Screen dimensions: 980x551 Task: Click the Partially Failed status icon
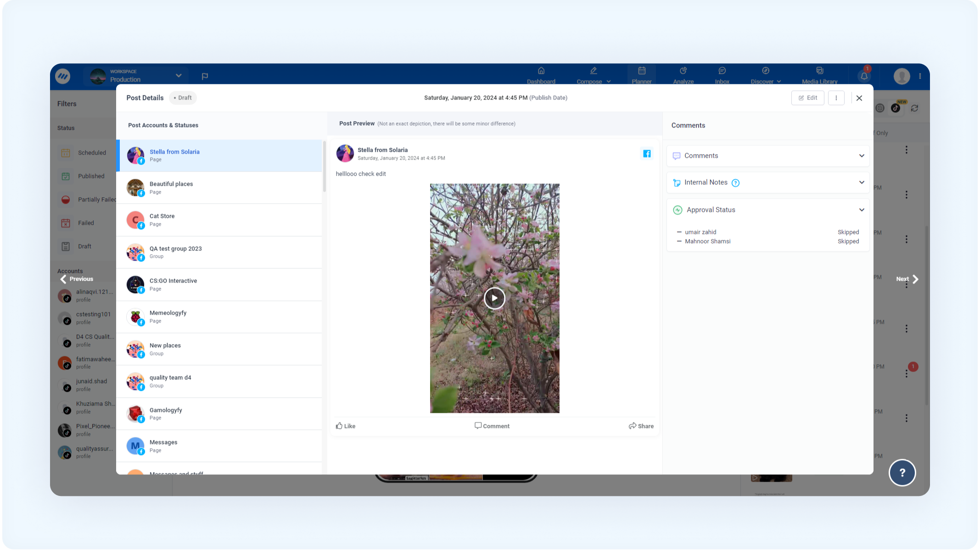tap(66, 200)
